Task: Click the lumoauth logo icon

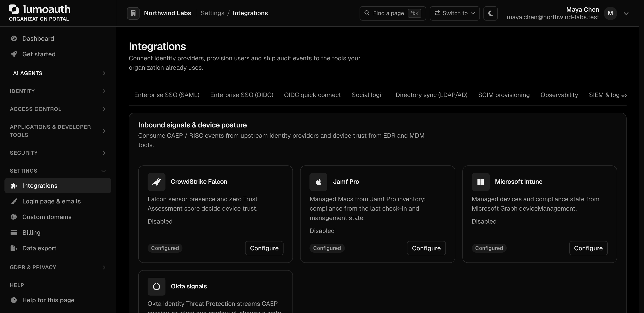Action: (x=14, y=9)
